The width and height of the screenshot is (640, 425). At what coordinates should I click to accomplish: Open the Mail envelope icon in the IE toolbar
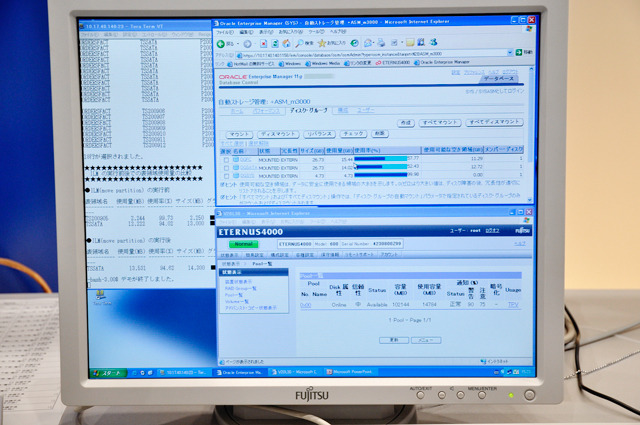368,42
